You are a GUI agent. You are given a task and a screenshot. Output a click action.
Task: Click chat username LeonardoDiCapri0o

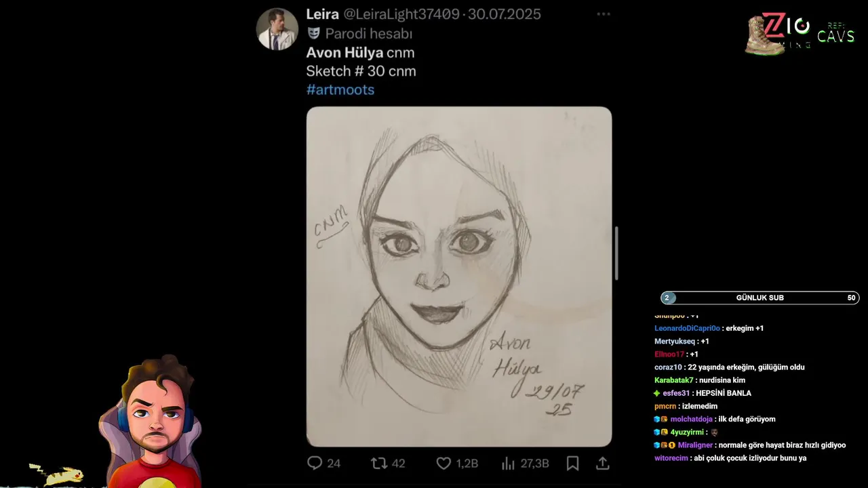tap(687, 328)
